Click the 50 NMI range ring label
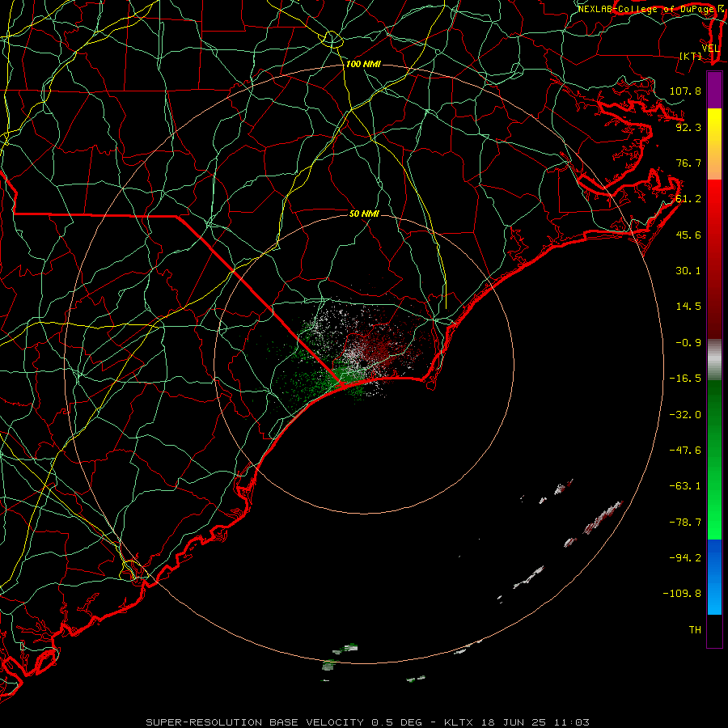Image resolution: width=728 pixels, height=728 pixels. coord(364,214)
